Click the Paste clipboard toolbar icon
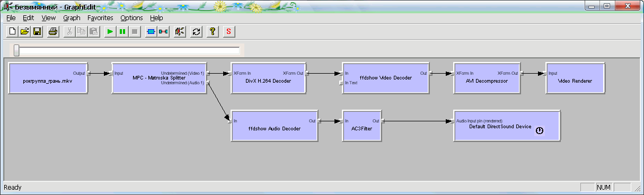Screen dimensions: 644x195 pos(94,32)
